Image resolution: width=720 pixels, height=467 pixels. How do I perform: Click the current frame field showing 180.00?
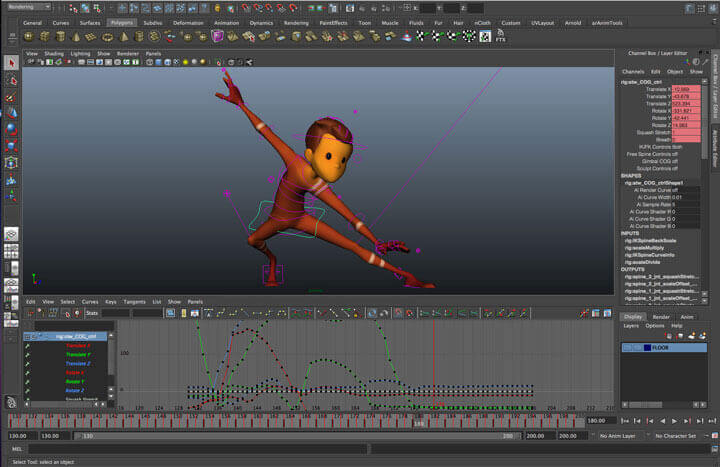(x=600, y=421)
